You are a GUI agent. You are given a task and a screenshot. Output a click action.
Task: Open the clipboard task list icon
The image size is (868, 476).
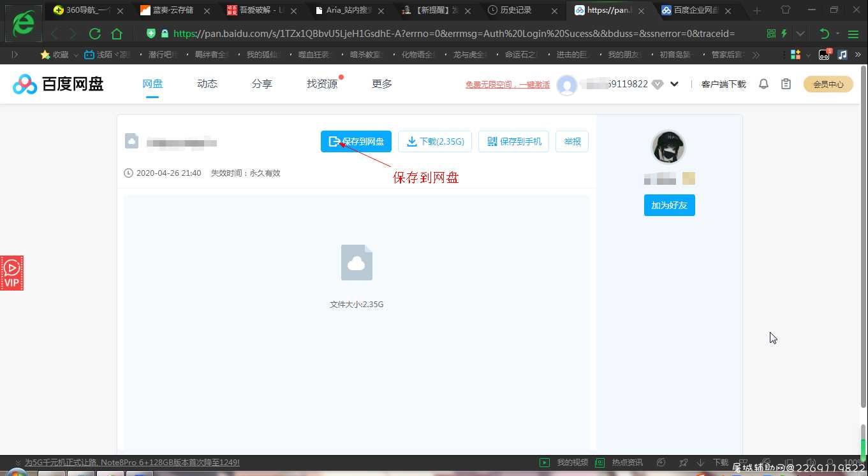tap(786, 84)
